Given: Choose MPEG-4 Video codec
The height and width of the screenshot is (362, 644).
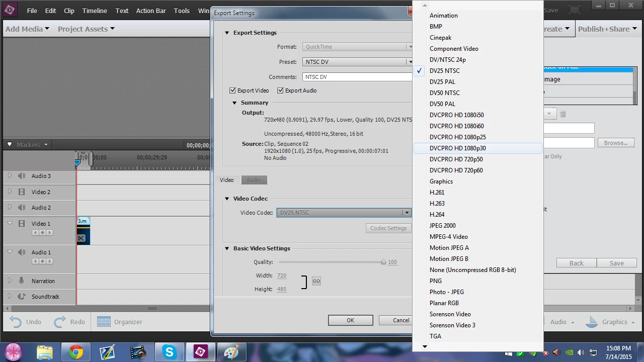Looking at the screenshot, I should pos(478,237).
